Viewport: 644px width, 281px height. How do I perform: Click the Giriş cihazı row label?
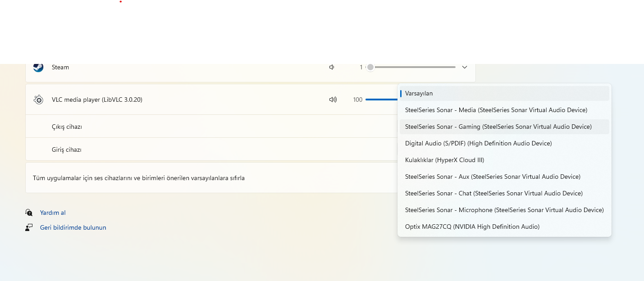tap(66, 150)
